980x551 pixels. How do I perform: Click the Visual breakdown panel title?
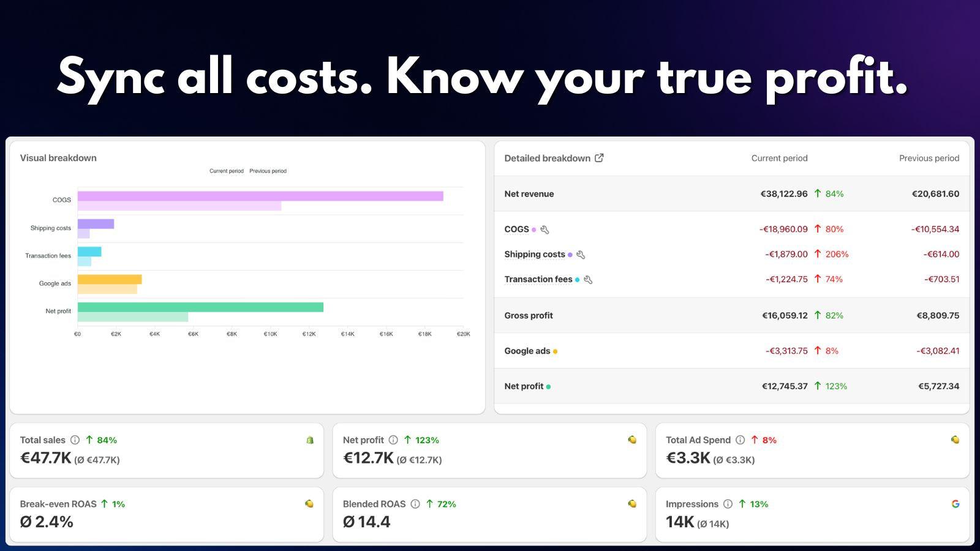point(58,158)
